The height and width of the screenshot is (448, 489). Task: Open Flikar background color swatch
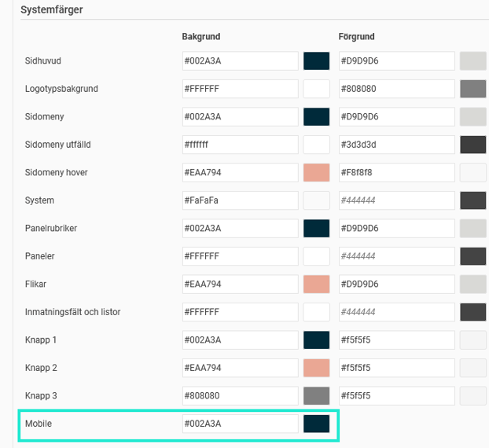pyautogui.click(x=316, y=285)
